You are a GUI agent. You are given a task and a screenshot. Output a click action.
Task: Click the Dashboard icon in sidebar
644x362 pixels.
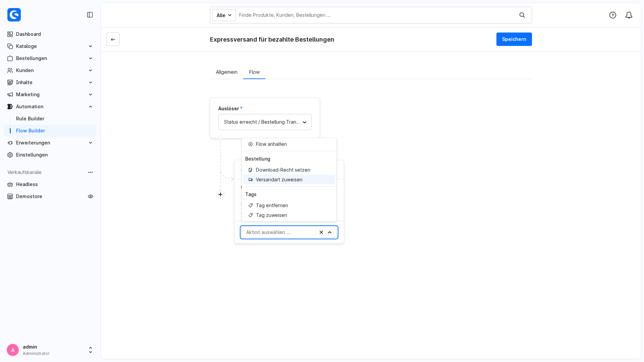point(10,34)
